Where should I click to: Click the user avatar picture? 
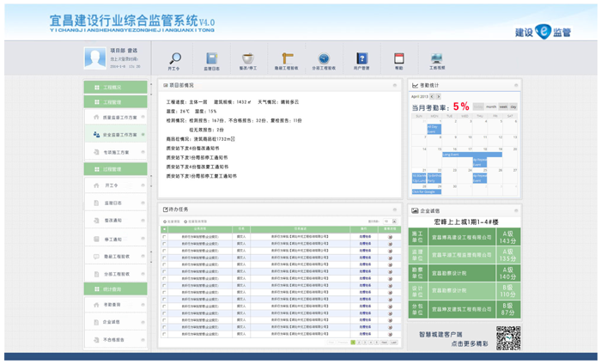pyautogui.click(x=94, y=58)
